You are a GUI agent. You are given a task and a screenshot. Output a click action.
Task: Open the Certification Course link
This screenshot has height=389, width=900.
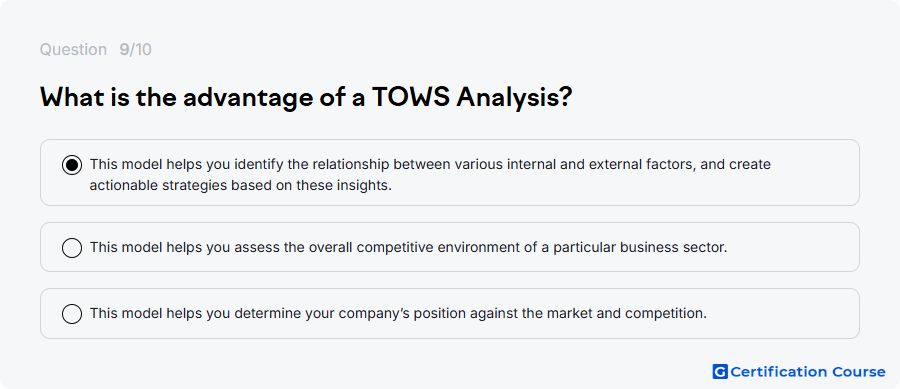[799, 372]
